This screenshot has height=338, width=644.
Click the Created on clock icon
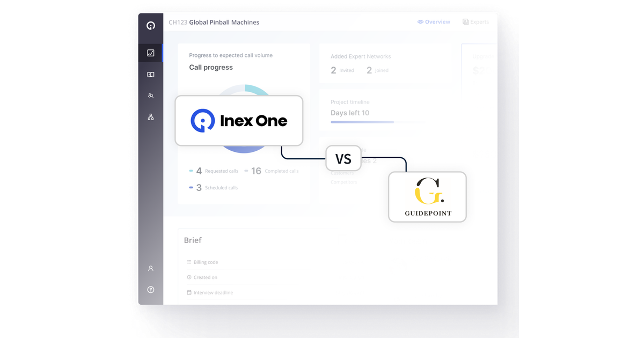tap(189, 277)
